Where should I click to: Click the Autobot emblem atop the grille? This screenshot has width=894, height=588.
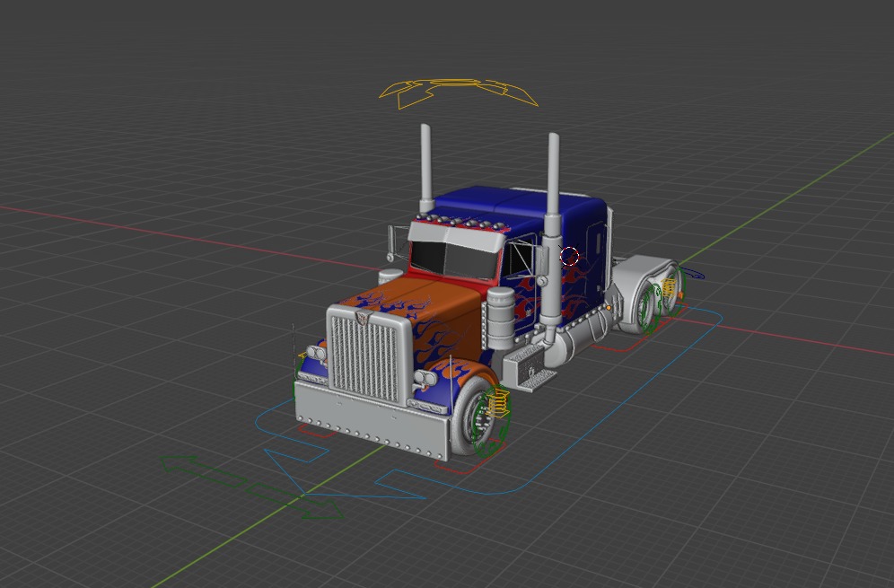[x=363, y=318]
